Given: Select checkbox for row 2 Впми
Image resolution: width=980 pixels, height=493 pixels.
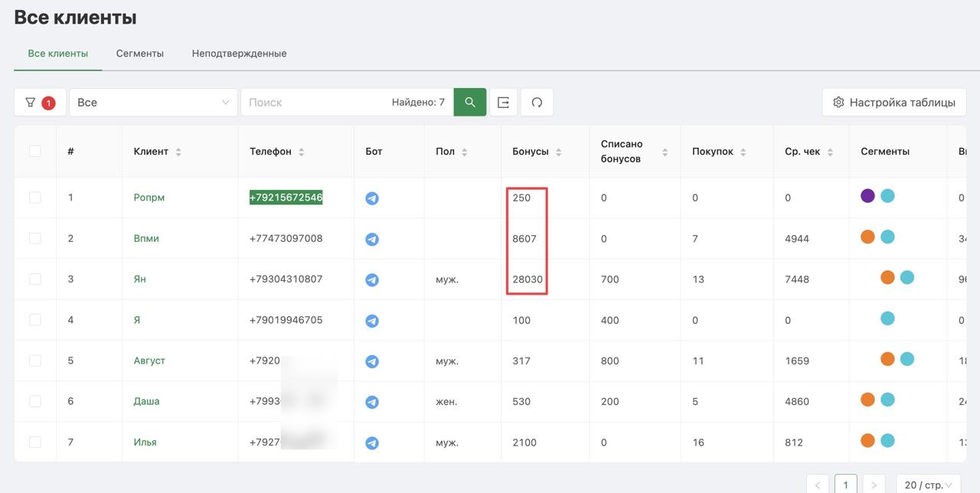Looking at the screenshot, I should click(x=35, y=238).
